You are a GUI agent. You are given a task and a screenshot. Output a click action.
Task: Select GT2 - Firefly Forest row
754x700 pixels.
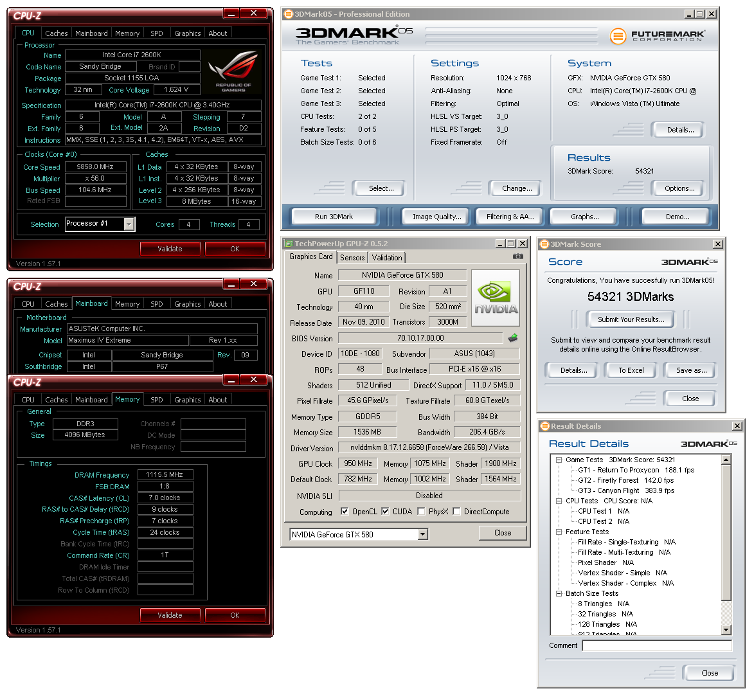pos(625,480)
